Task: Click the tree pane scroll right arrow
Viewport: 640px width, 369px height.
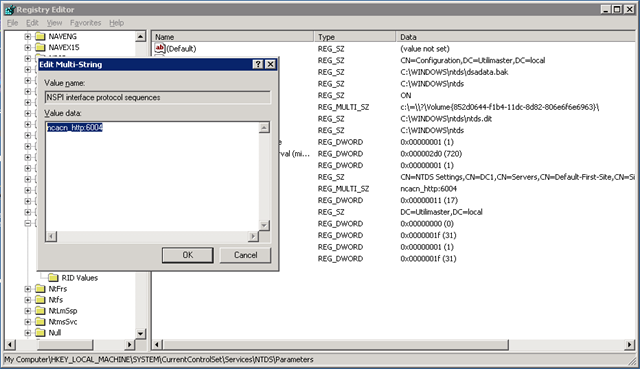Action: [x=129, y=345]
